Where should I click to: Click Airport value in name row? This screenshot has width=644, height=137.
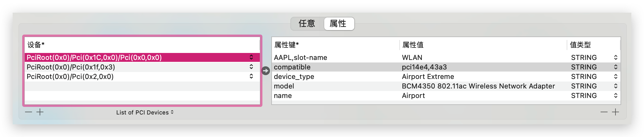[413, 95]
